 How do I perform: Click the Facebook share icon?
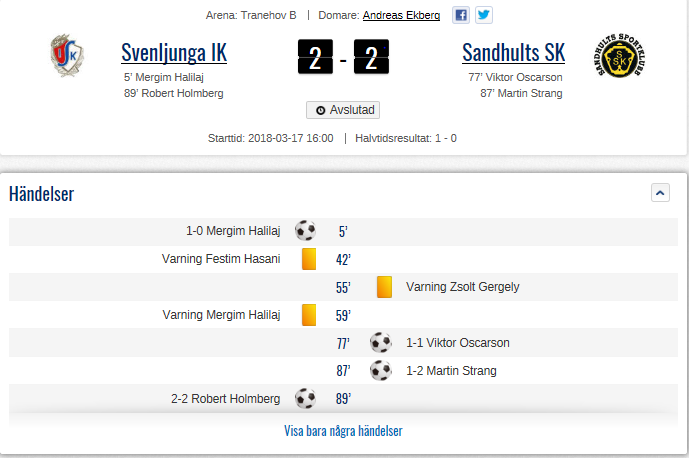click(461, 15)
